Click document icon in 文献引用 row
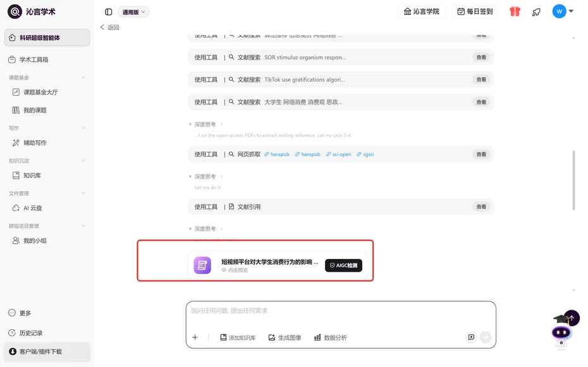 point(231,207)
